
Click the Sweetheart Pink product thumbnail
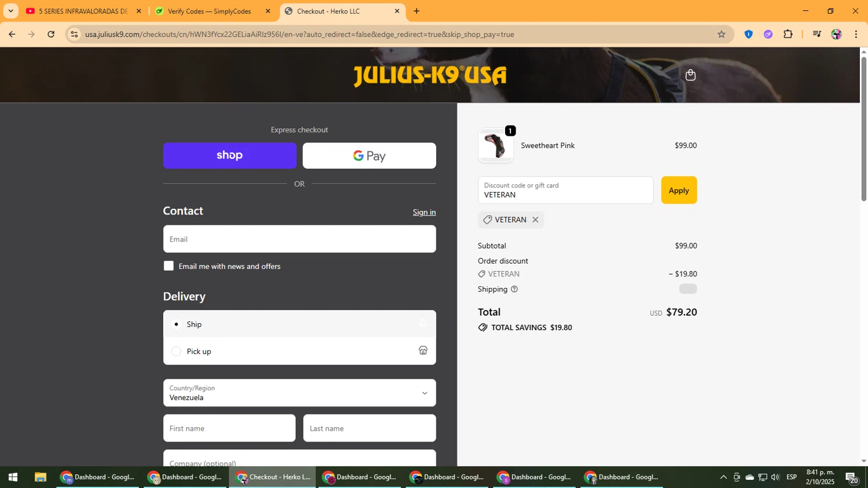pos(495,146)
